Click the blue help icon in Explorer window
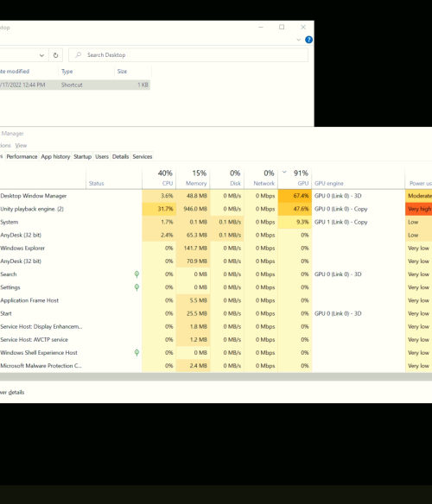Screen dimensions: 432x504 tap(308, 40)
